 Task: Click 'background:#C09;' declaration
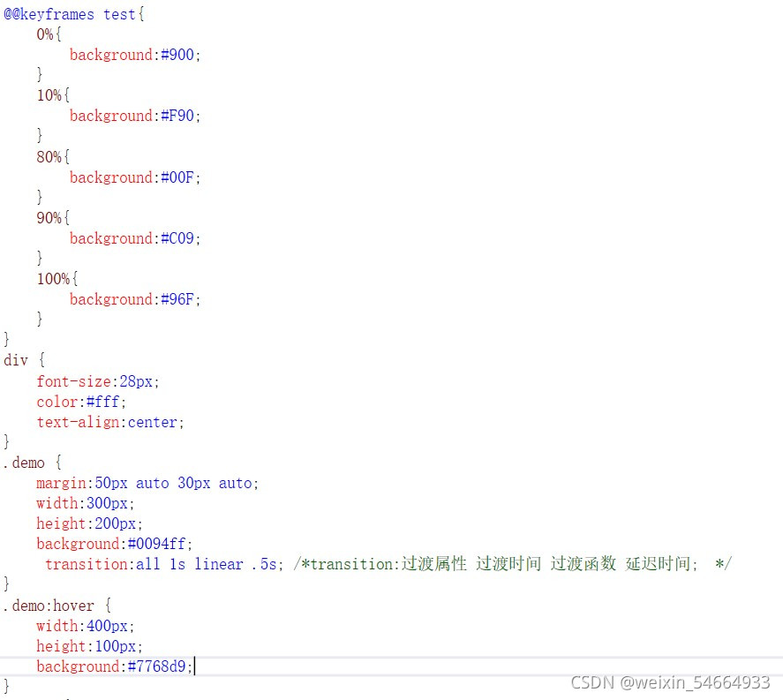[x=135, y=238]
